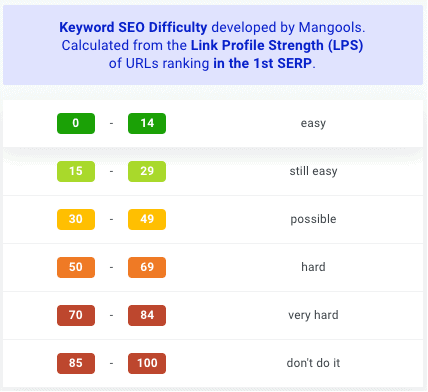428x392 pixels.
Task: Select the orange 69 badge
Action: click(x=147, y=267)
